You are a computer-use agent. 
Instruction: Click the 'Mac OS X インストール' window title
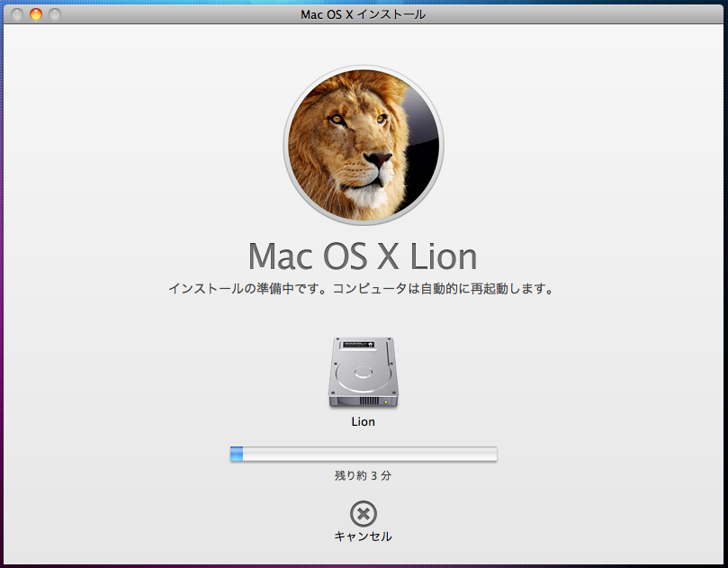(363, 15)
